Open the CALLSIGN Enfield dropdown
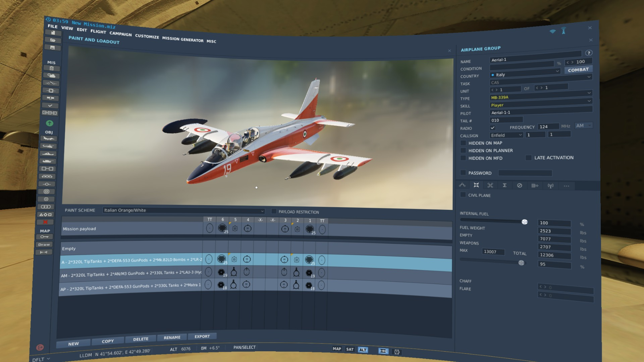Image resolution: width=644 pixels, height=362 pixels. (506, 135)
